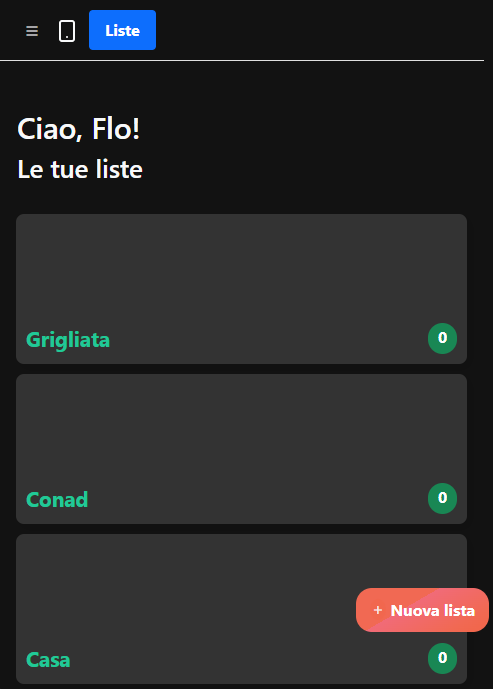Open the Casa list title
This screenshot has width=493, height=689.
pyautogui.click(x=48, y=660)
